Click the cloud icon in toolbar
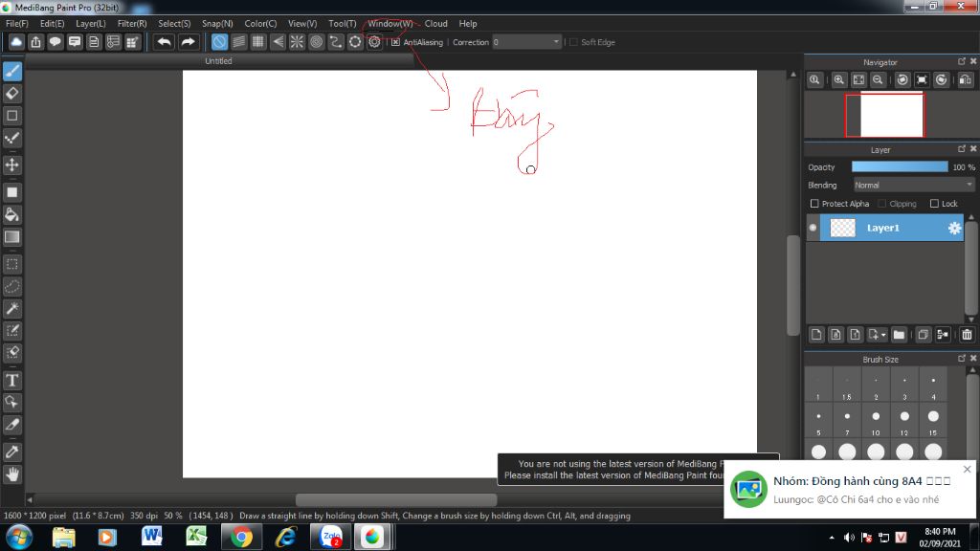This screenshot has height=551, width=980. pyautogui.click(x=16, y=42)
